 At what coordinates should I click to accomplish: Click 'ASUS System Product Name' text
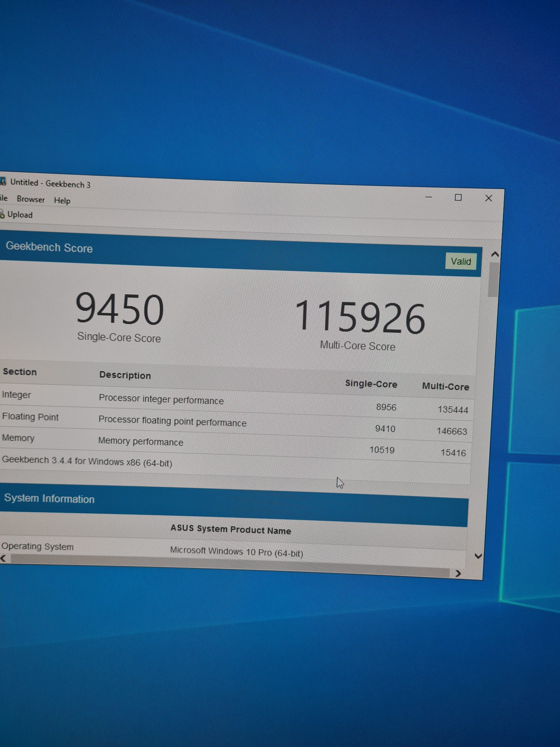(231, 529)
